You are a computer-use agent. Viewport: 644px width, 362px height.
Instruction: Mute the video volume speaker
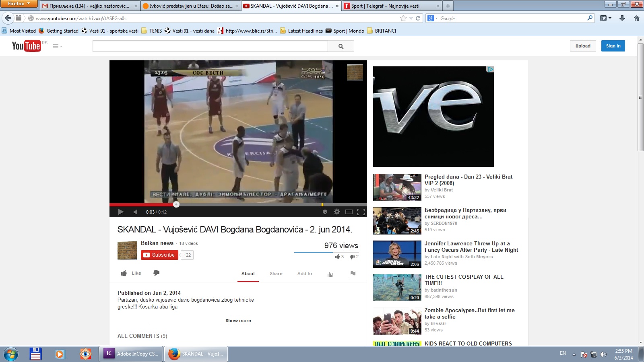(136, 212)
